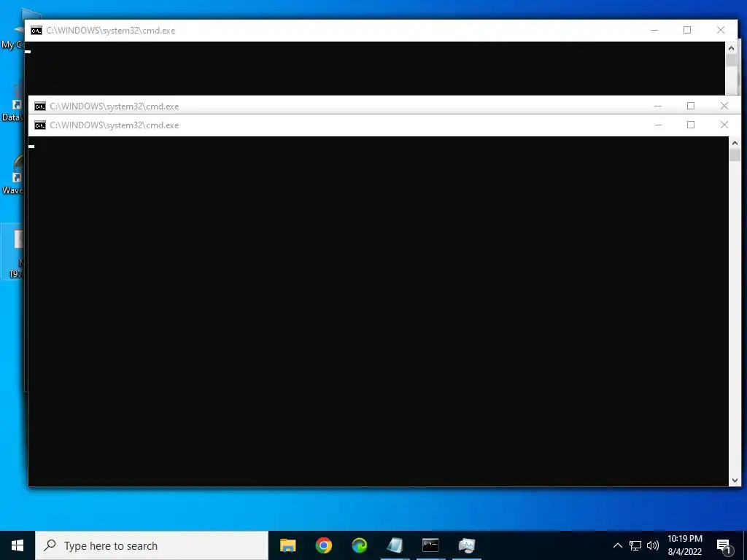Image resolution: width=747 pixels, height=560 pixels.
Task: Switch to the notepad-style app on taskbar
Action: (395, 545)
